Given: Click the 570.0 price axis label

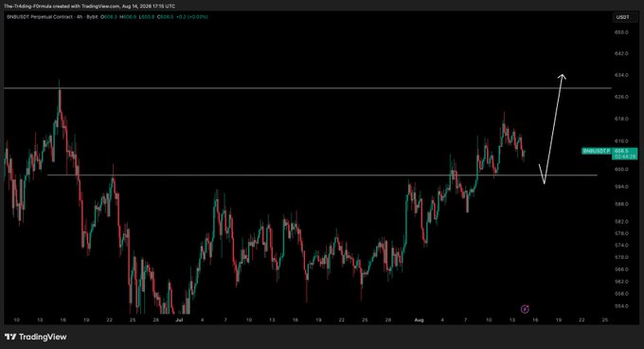Looking at the screenshot, I should point(622,257).
